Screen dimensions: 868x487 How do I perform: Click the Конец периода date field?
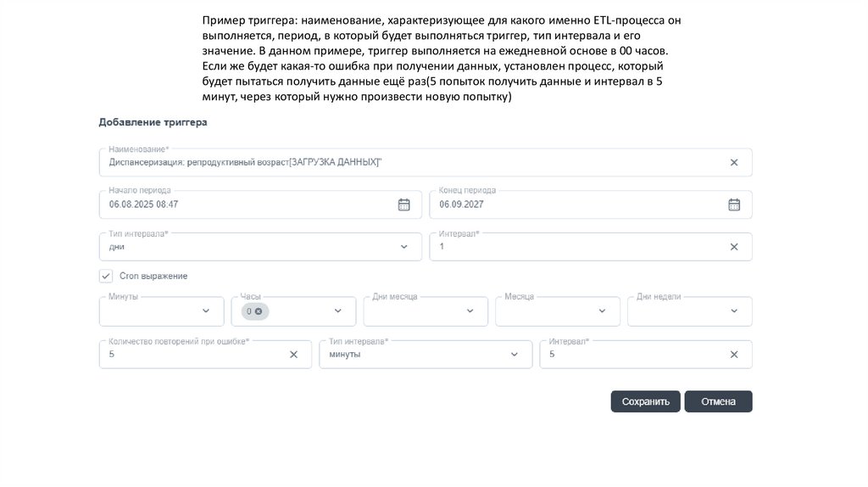click(x=576, y=204)
